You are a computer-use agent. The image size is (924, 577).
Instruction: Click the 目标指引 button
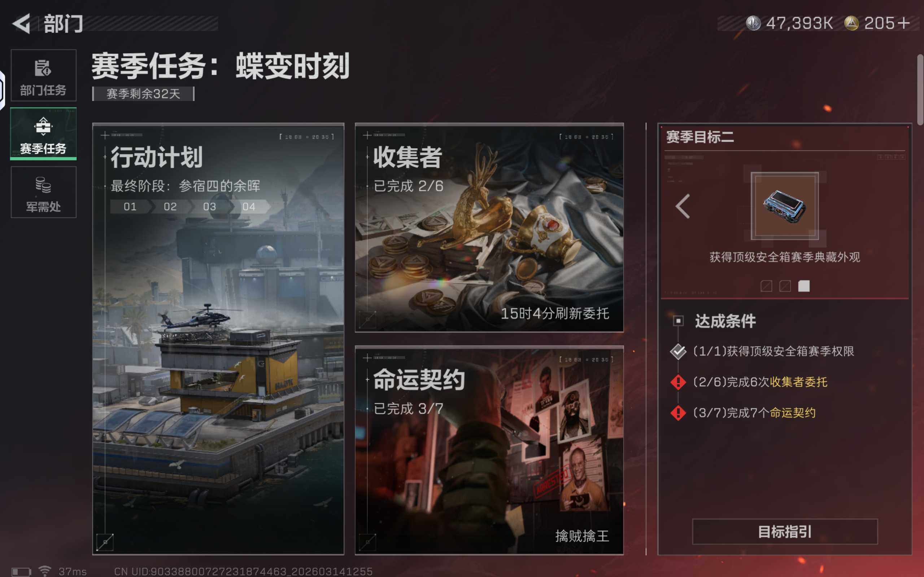pos(785,531)
